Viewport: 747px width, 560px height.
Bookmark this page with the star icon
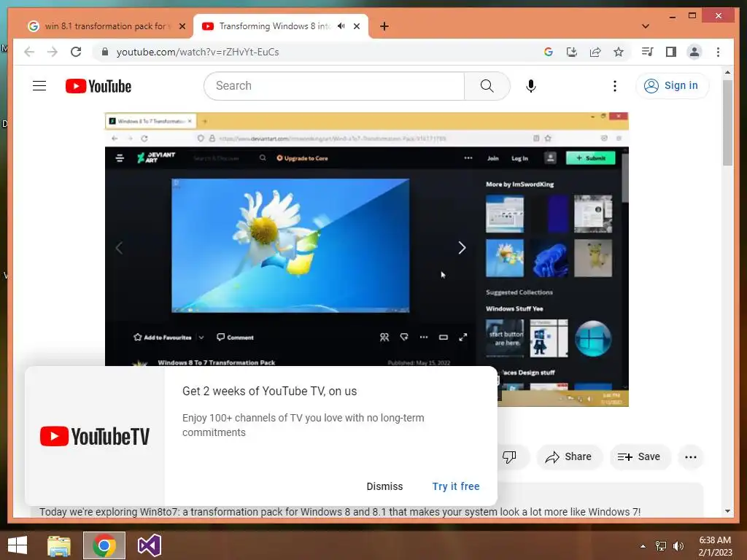pos(619,52)
